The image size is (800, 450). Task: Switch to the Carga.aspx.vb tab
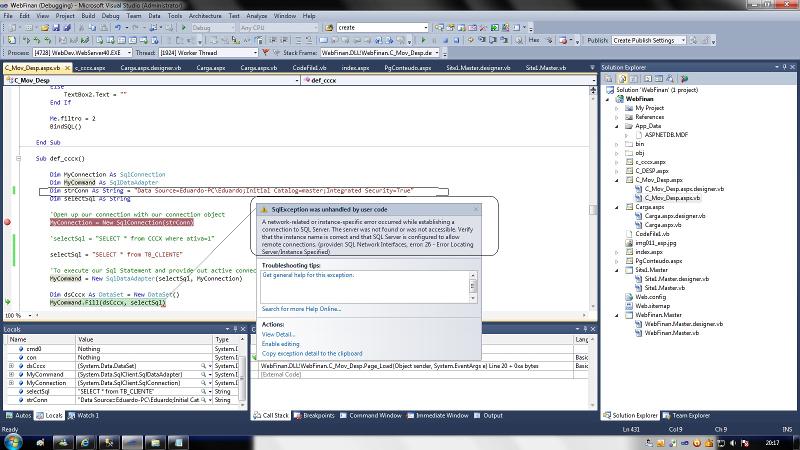point(259,67)
